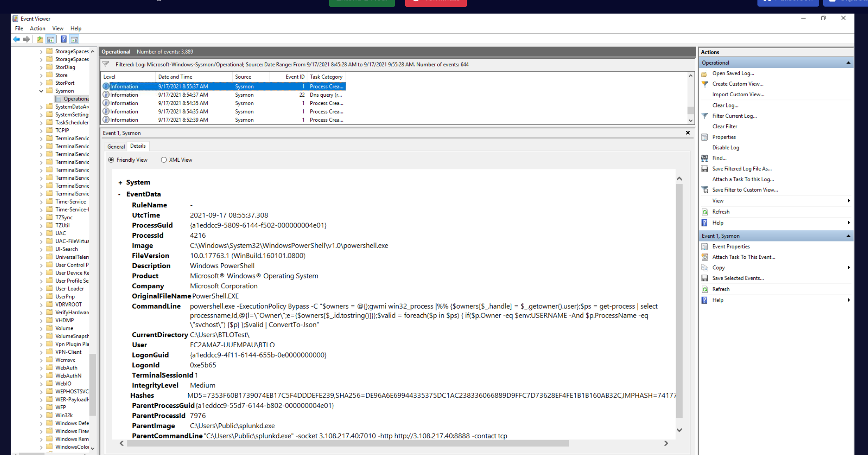
Task: Click Clear Filter in Actions pane
Action: coord(725,126)
